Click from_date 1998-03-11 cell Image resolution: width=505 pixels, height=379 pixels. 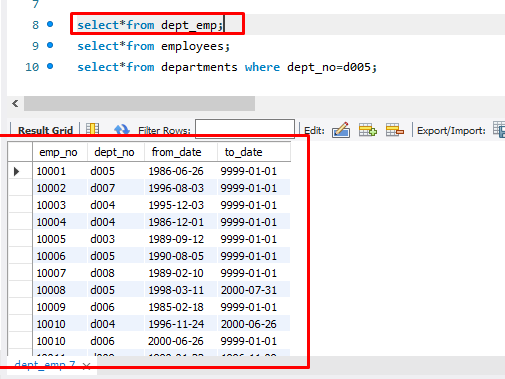pos(181,290)
